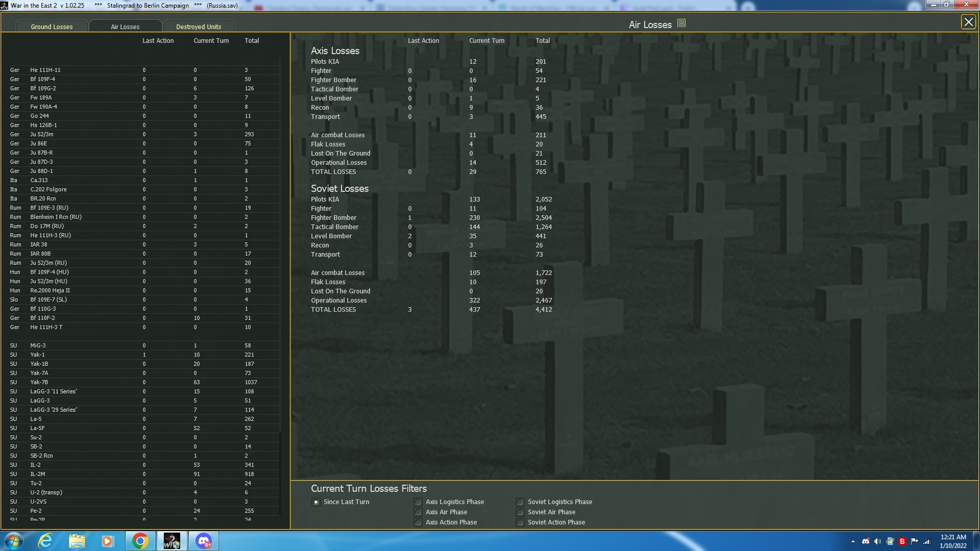Select the Since Last Turn filter
Image resolution: width=980 pixels, height=551 pixels.
coord(316,502)
